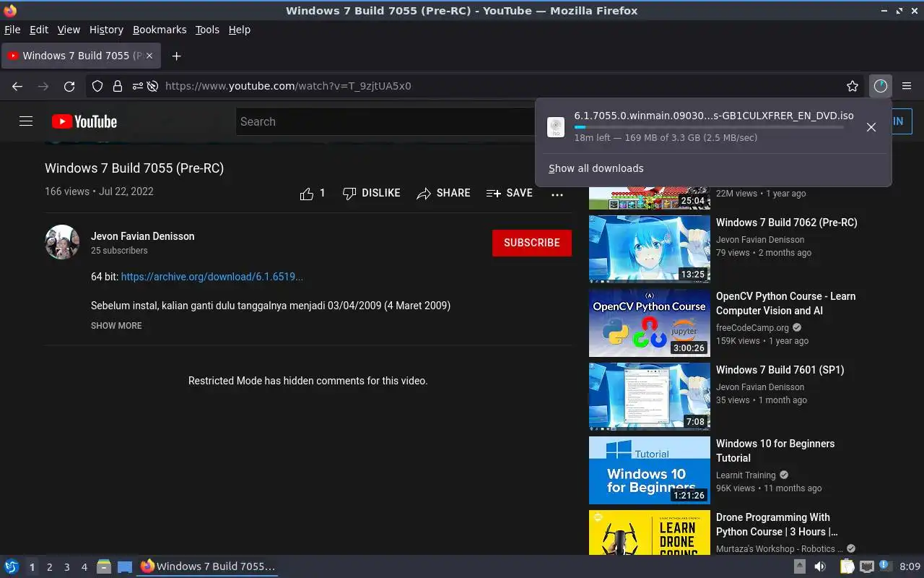The height and width of the screenshot is (578, 924).
Task: Open the taskbar start menu icon
Action: click(12, 566)
